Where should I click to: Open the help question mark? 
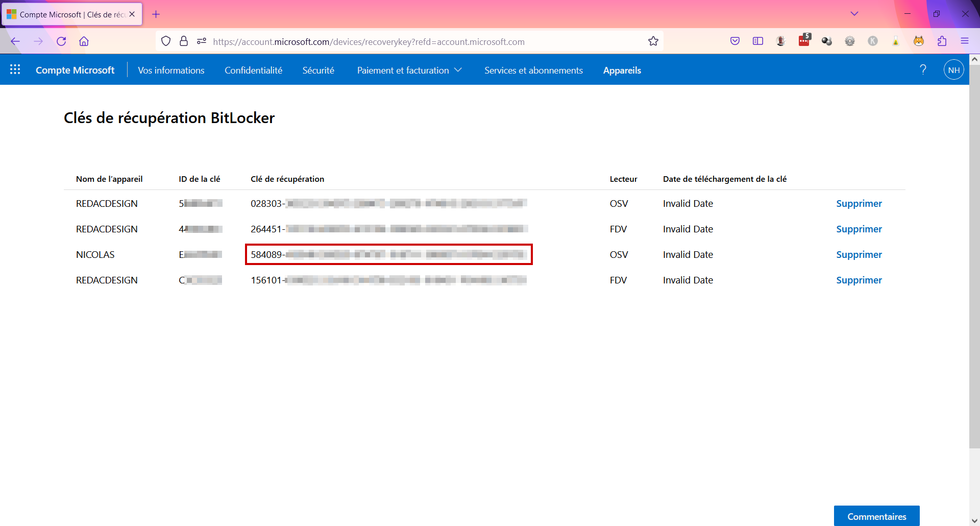click(x=923, y=69)
